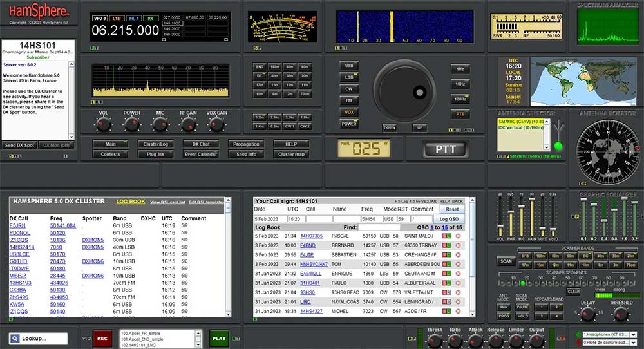644x349 pixels.
Task: Open the Headphones audio output dropdown
Action: coord(633,334)
